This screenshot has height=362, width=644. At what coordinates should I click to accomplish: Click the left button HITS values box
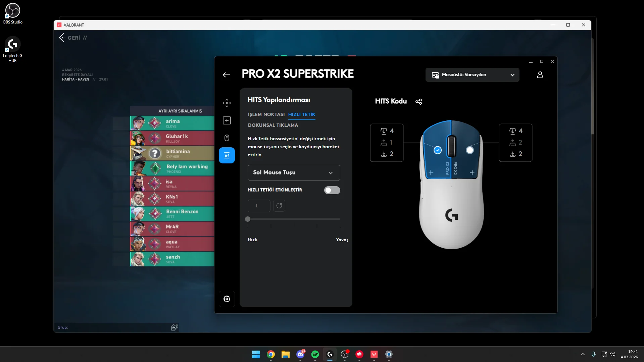coord(387,143)
